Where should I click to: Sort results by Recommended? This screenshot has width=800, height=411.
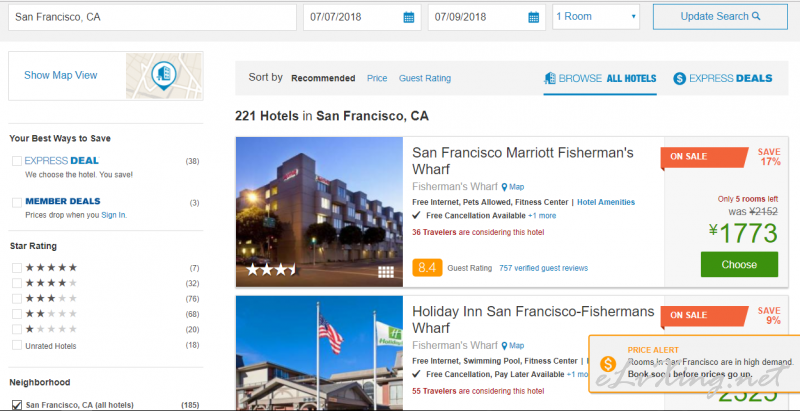(x=323, y=78)
